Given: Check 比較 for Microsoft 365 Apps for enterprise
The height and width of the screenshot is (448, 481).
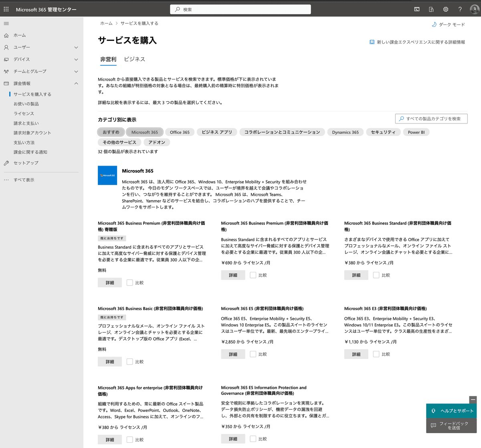Looking at the screenshot, I should pos(129,440).
